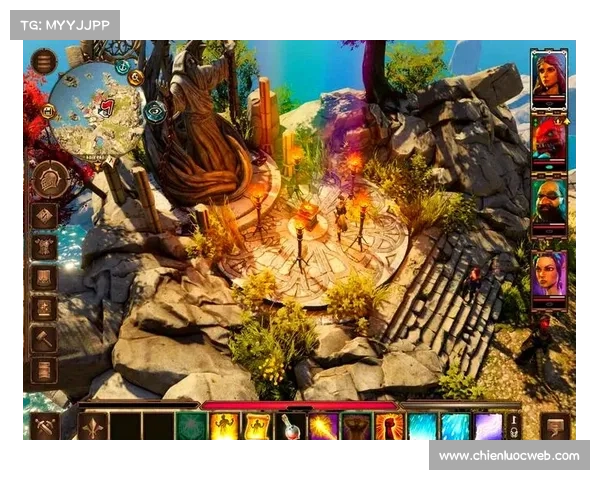Click the dark bar left of health bar
This screenshot has width=600, height=480.
coord(138,405)
